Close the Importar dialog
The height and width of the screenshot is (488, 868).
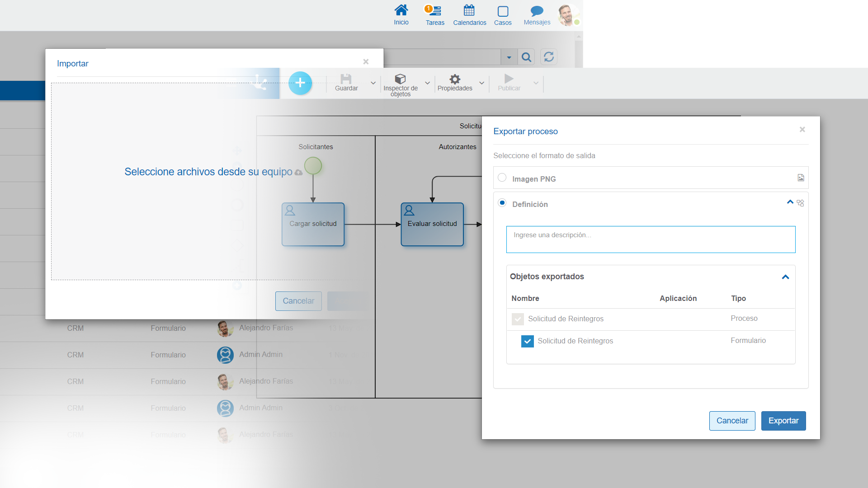click(366, 61)
